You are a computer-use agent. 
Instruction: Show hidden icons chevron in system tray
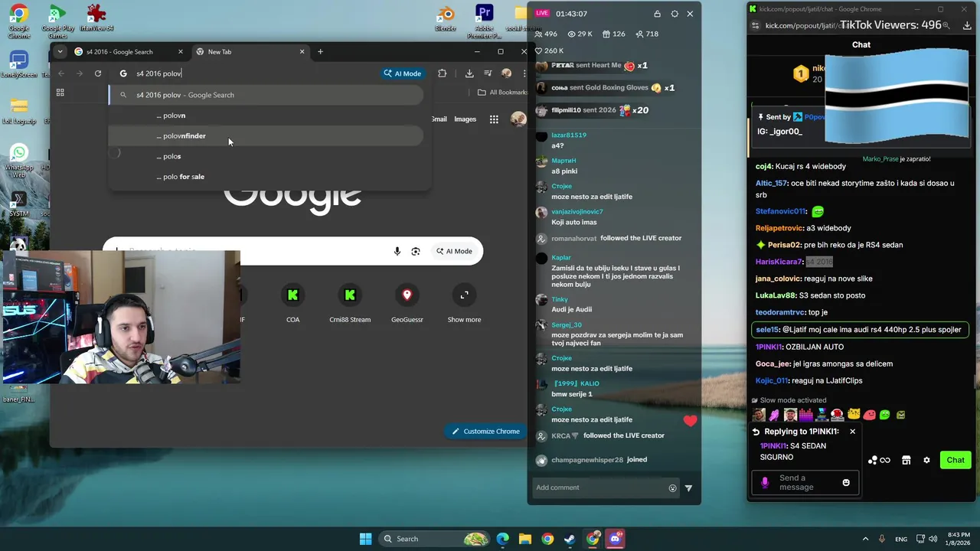pos(865,539)
